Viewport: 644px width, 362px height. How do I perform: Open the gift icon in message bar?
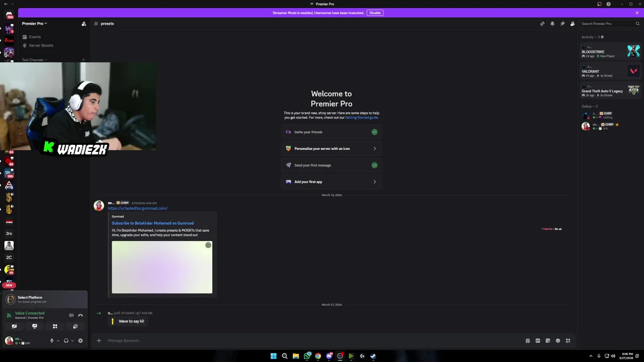click(x=528, y=341)
